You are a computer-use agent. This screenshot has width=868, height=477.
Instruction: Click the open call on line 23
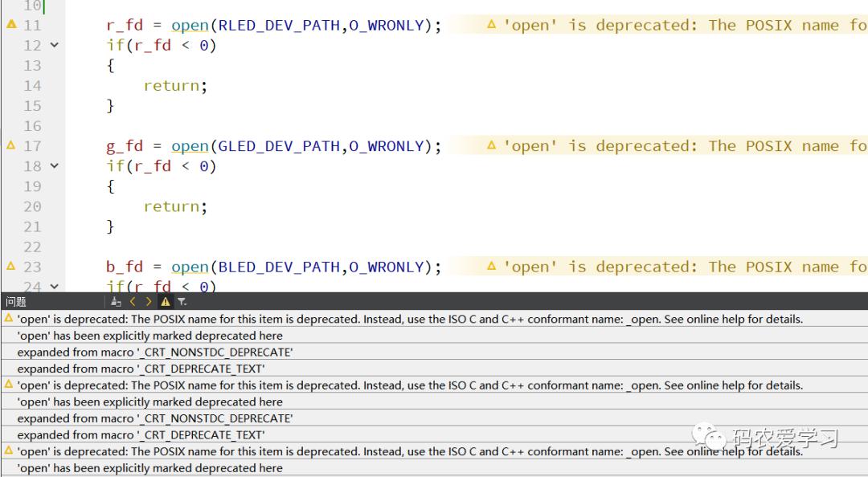(x=190, y=267)
